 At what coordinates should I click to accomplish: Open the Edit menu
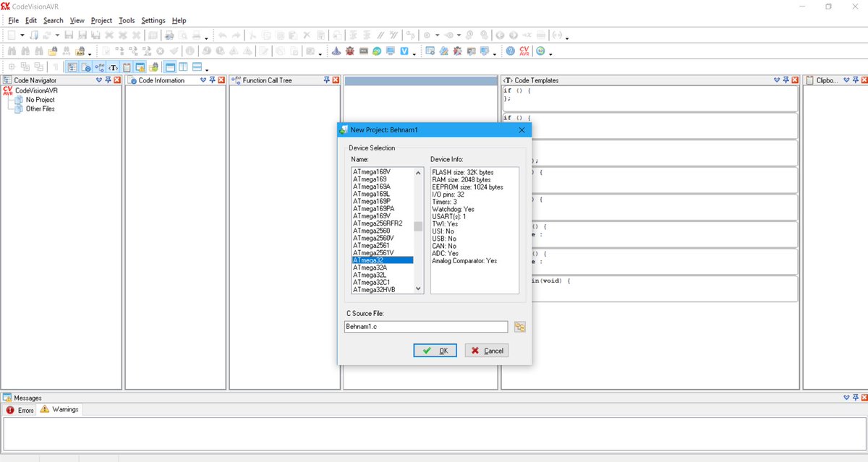[31, 20]
